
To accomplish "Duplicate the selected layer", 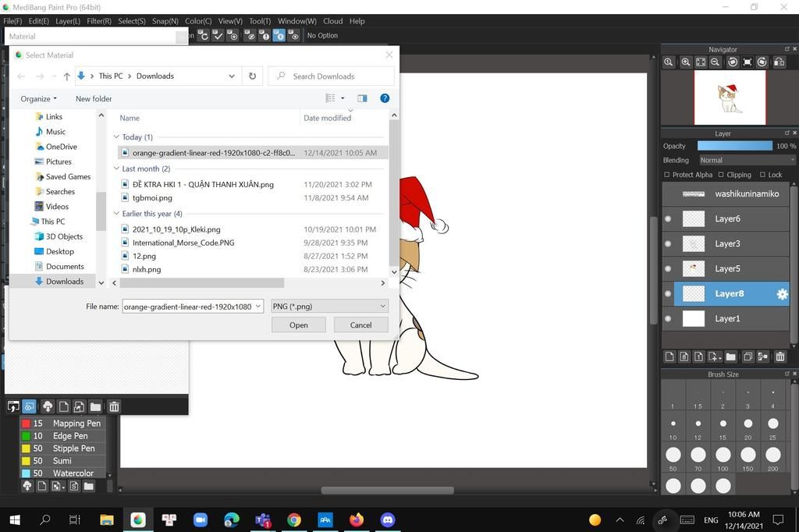I will 748,356.
